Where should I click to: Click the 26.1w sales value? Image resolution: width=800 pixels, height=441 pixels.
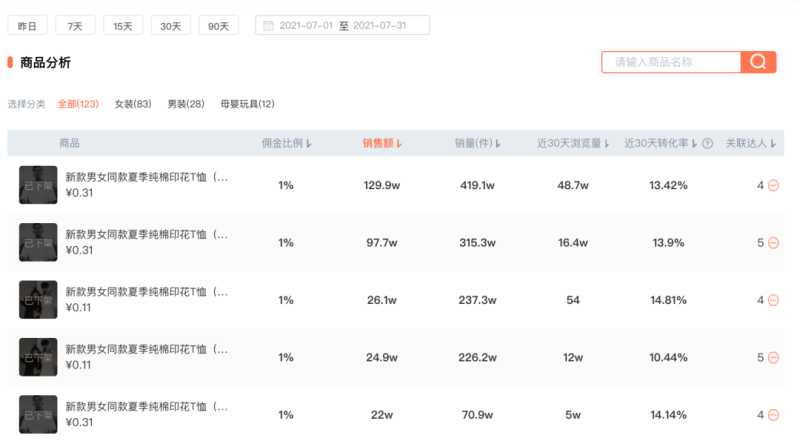[x=382, y=300]
